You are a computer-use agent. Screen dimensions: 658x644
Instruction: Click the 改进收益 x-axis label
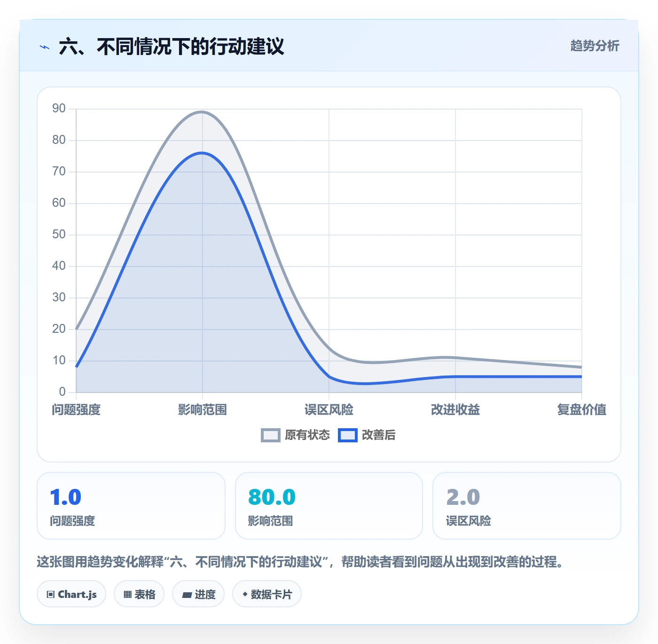(455, 410)
